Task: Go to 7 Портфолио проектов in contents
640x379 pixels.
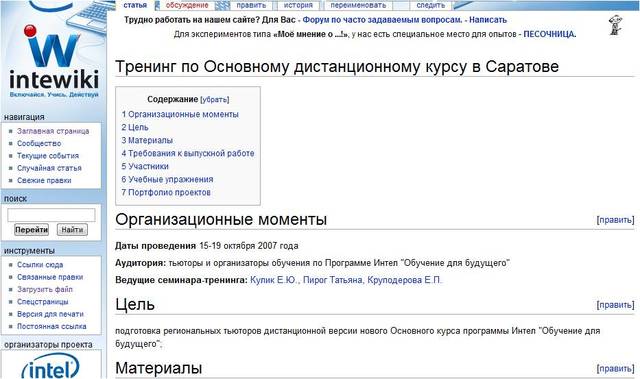Action: tap(166, 193)
